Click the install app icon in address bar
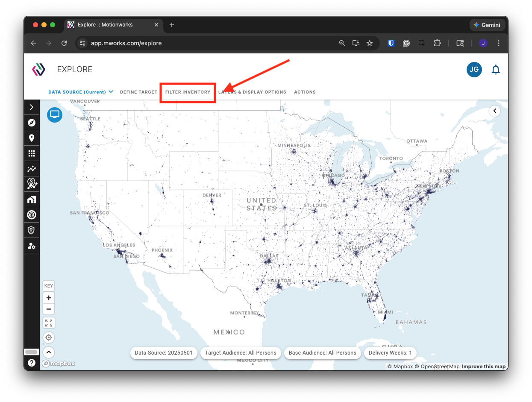 click(x=356, y=43)
